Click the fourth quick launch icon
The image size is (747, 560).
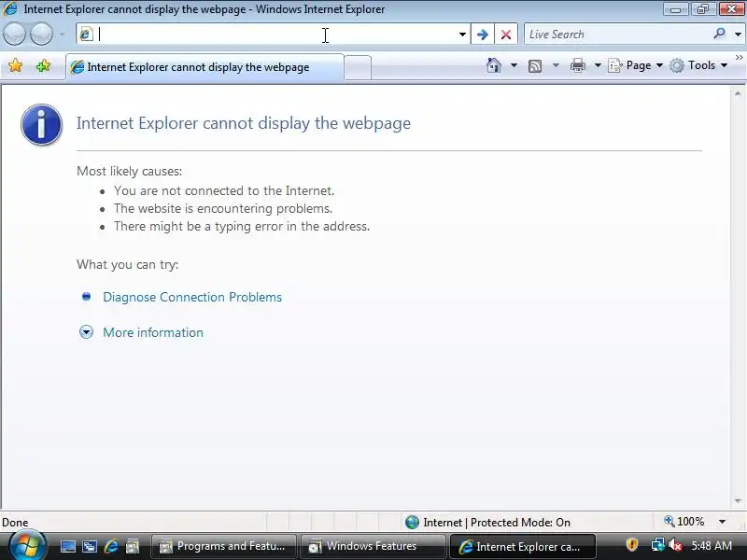(133, 547)
